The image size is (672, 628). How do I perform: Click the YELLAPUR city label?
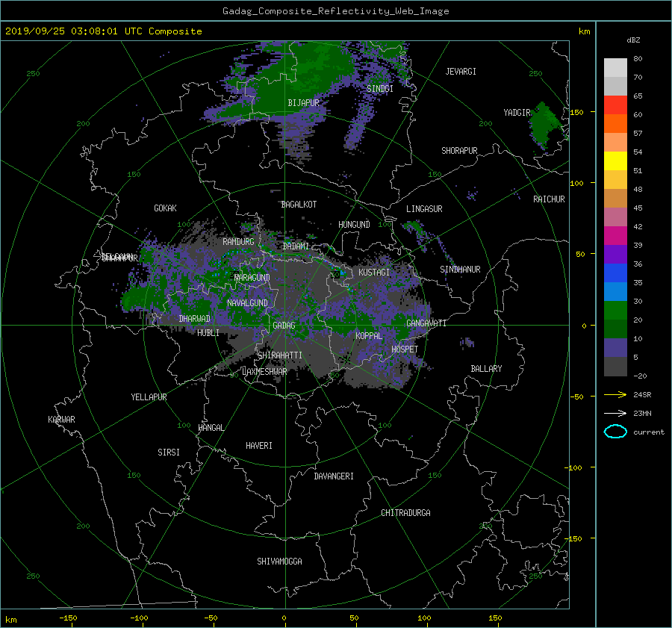click(149, 397)
